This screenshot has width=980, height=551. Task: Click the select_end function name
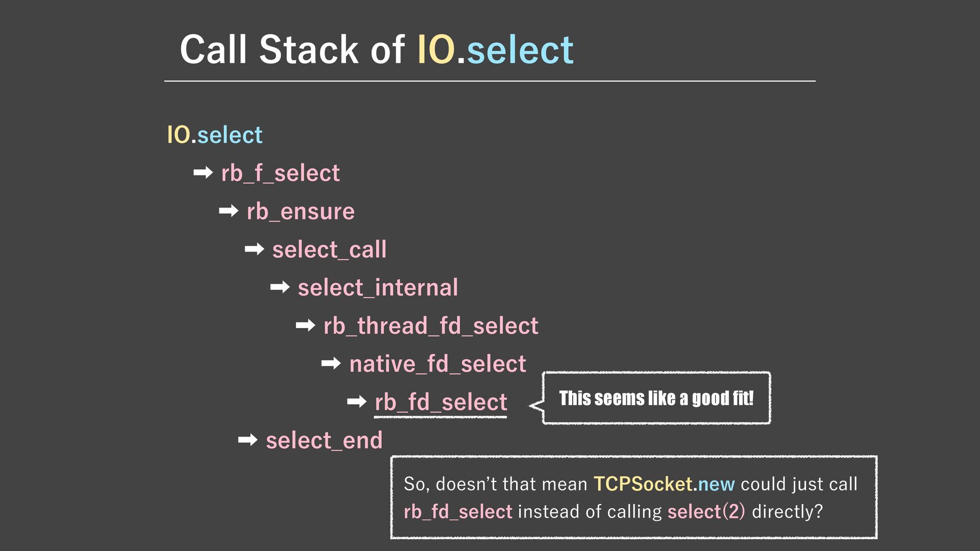pyautogui.click(x=324, y=440)
